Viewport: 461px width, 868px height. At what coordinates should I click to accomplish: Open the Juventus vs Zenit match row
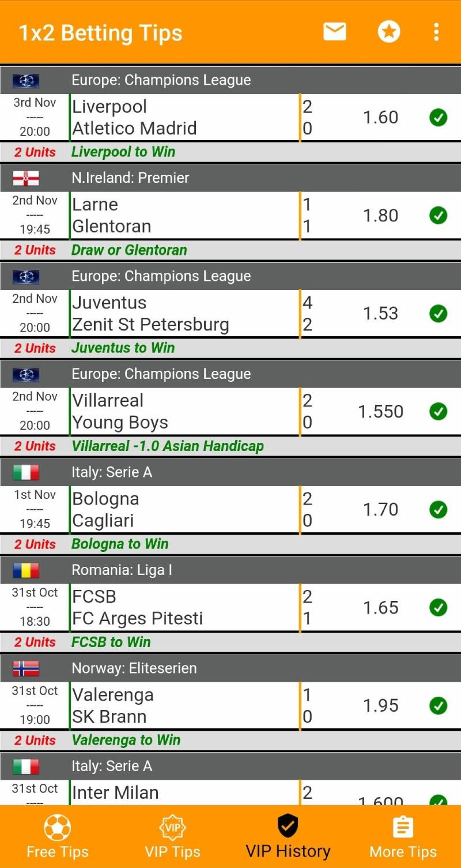(184, 314)
